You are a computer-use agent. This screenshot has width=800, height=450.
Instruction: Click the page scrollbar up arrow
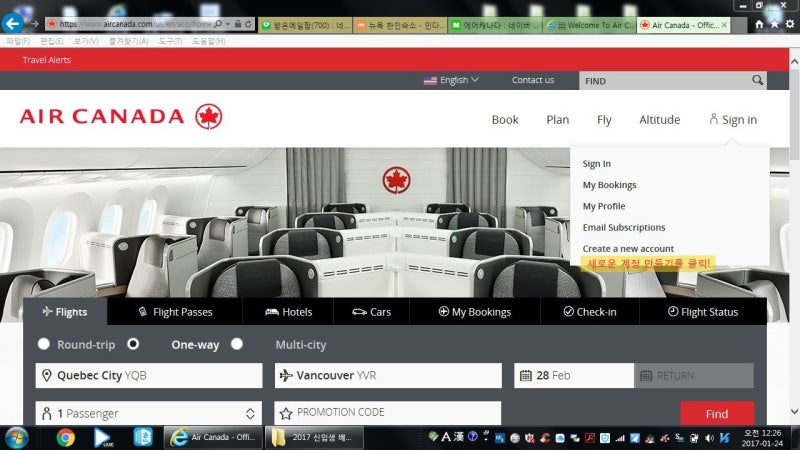coord(794,62)
